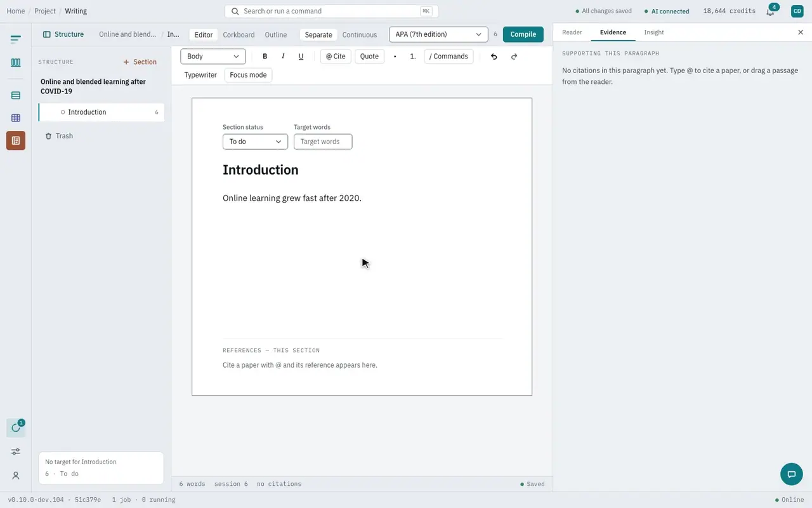Open the jobs spinner icon with badge
Image resolution: width=812 pixels, height=508 pixels.
[x=16, y=427]
